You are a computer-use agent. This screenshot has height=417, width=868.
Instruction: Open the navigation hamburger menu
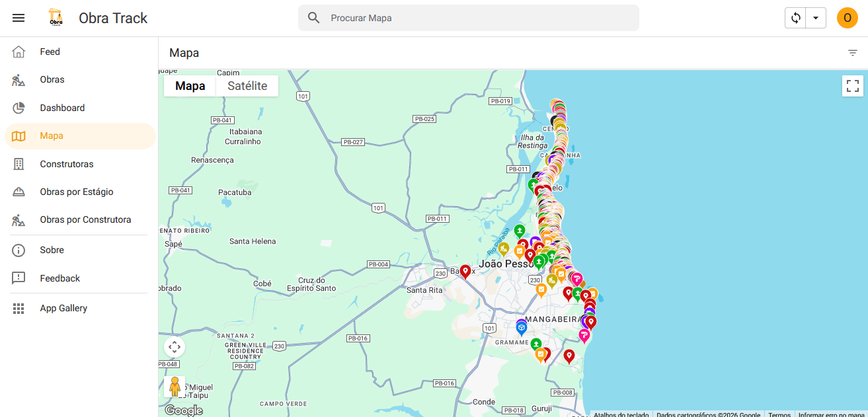[x=19, y=18]
